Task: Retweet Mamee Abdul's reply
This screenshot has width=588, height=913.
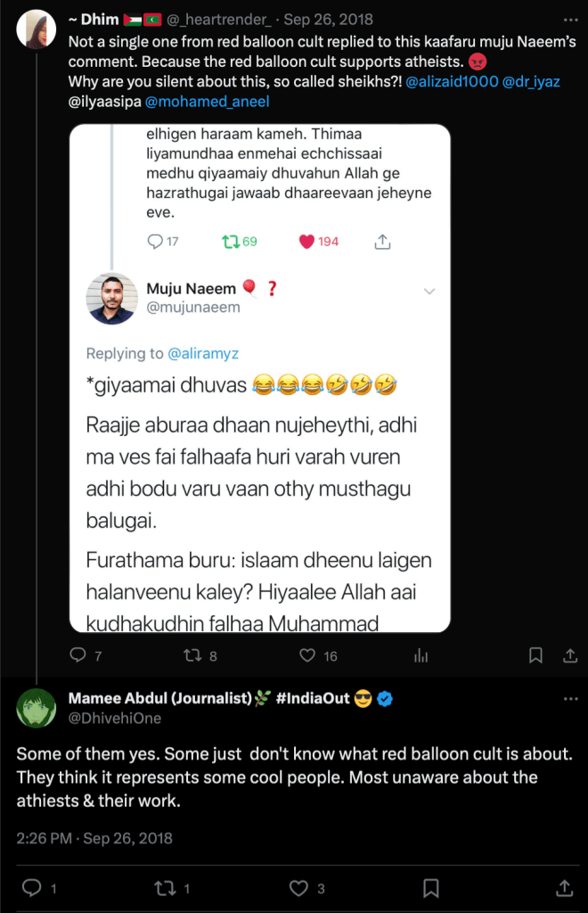Action: click(x=164, y=888)
